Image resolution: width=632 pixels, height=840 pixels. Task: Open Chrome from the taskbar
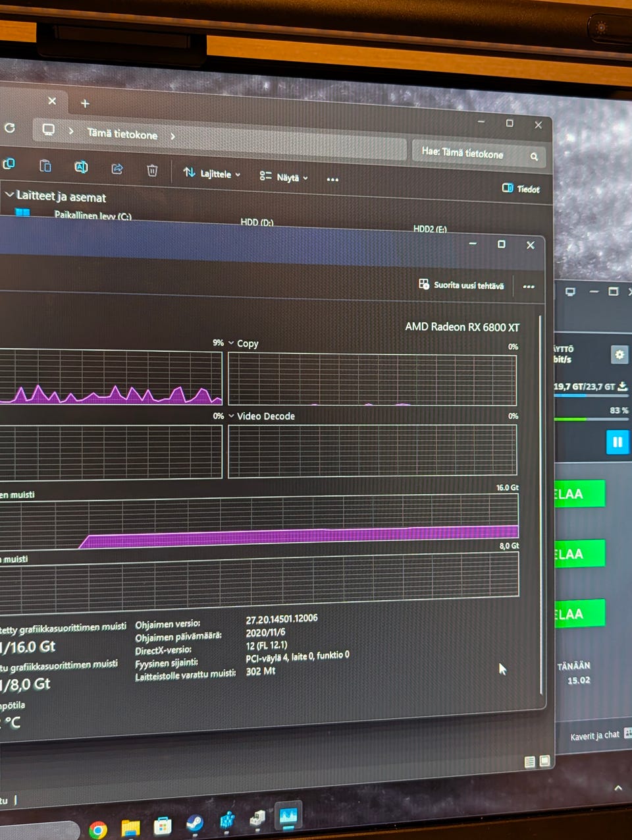(98, 829)
